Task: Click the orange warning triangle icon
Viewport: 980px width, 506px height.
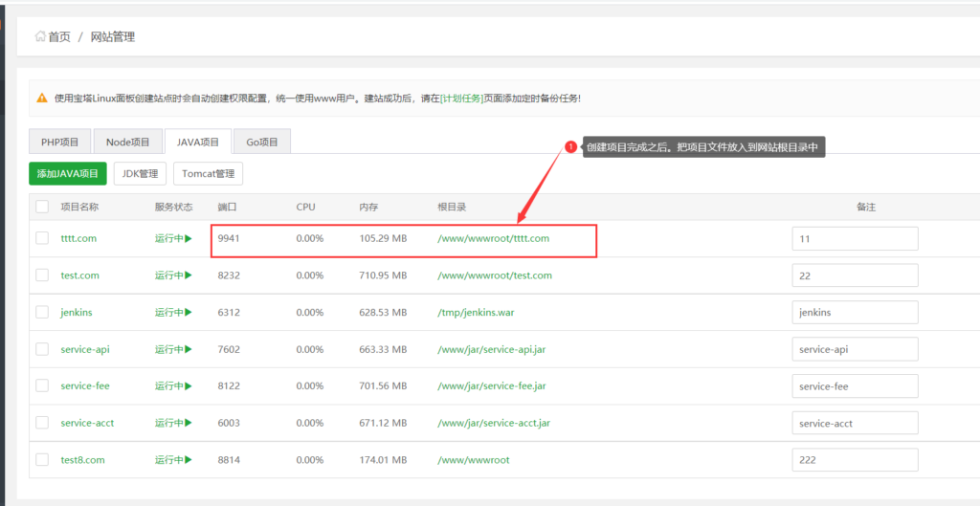Action: [42, 98]
